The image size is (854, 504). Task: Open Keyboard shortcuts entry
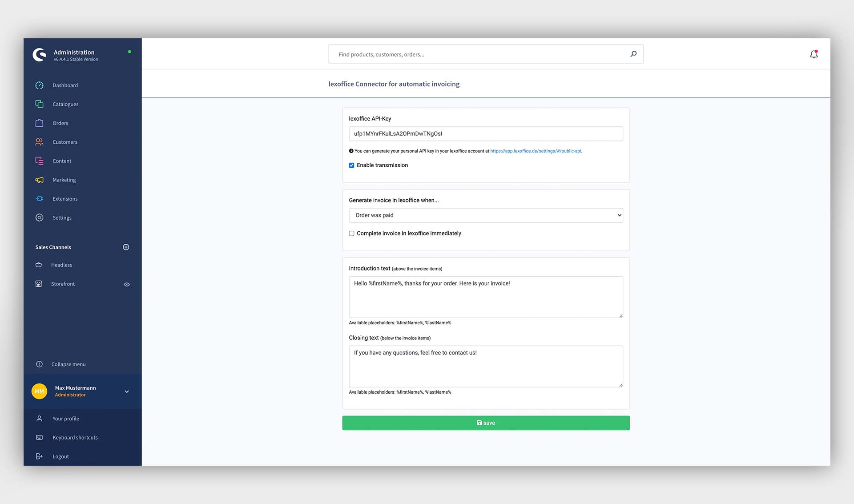point(75,438)
